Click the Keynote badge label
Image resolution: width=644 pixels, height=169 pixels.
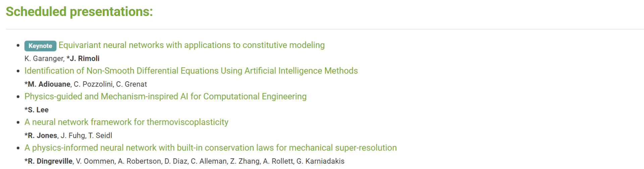pyautogui.click(x=40, y=46)
